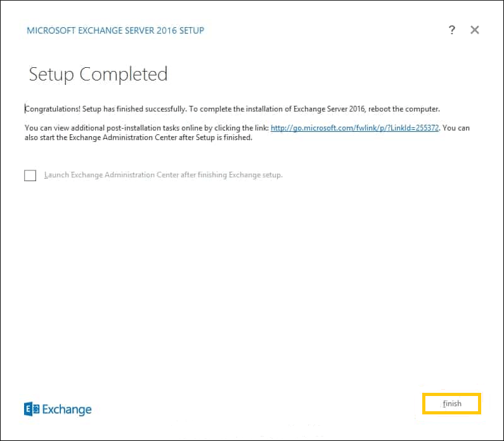This screenshot has height=441, width=504.
Task: Click the 'Launch Exchange Administration Center' checkbox label
Action: click(164, 175)
